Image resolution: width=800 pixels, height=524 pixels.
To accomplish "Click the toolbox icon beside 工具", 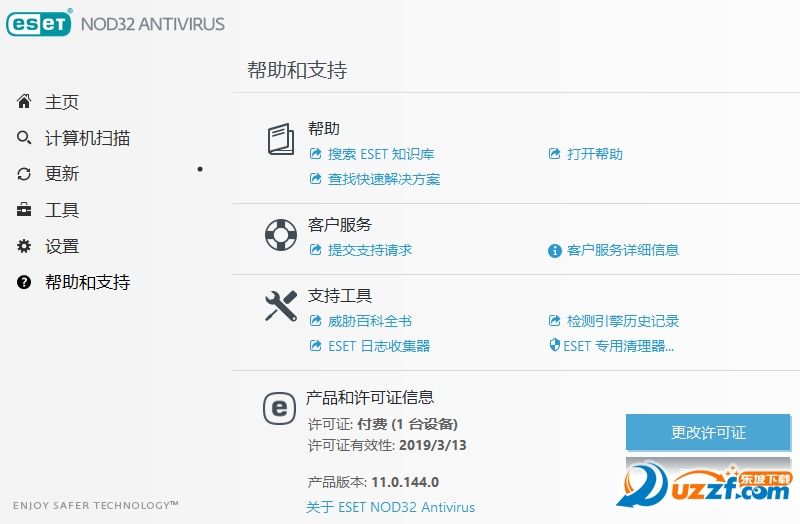I will 24,210.
